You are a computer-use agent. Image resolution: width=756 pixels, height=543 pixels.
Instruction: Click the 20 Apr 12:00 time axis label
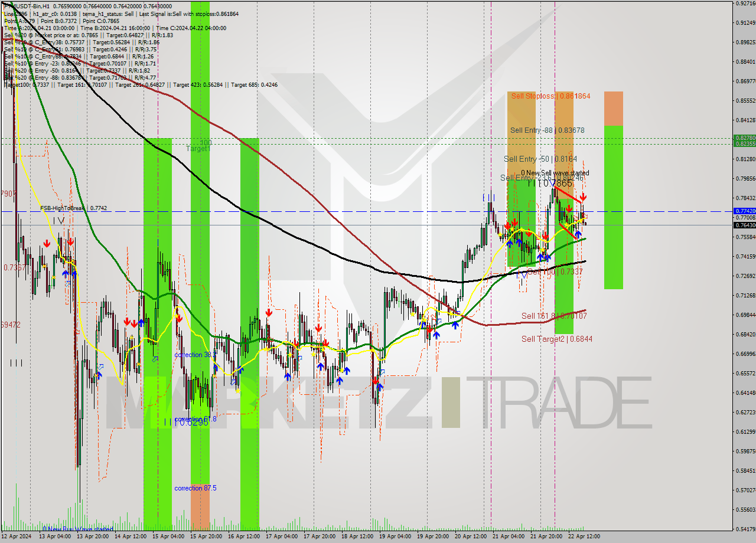click(x=470, y=537)
